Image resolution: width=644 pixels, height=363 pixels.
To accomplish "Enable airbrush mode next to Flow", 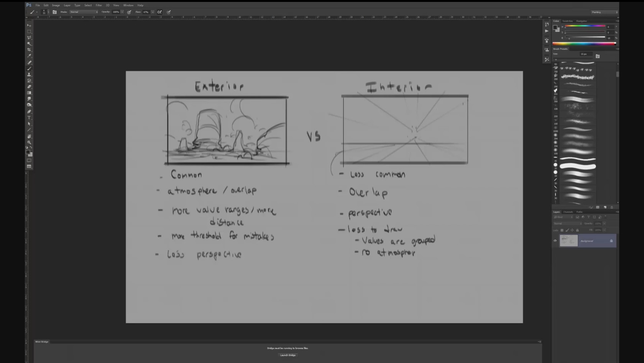I will point(159,12).
